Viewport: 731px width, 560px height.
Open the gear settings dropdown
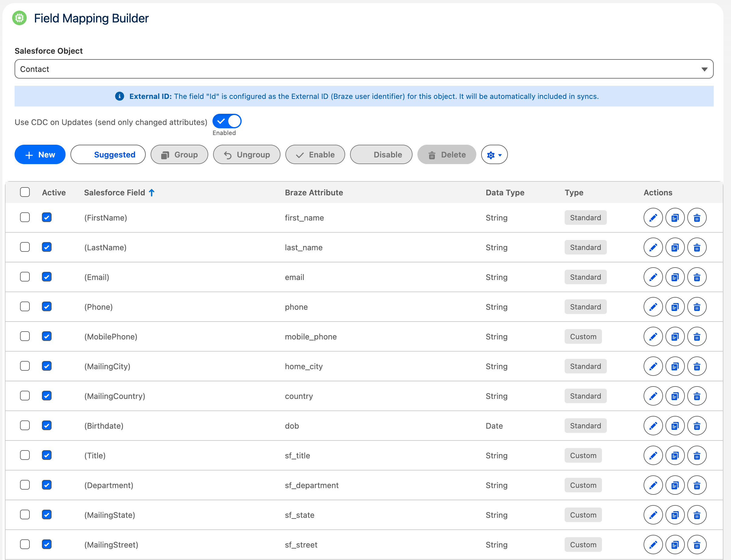point(494,154)
